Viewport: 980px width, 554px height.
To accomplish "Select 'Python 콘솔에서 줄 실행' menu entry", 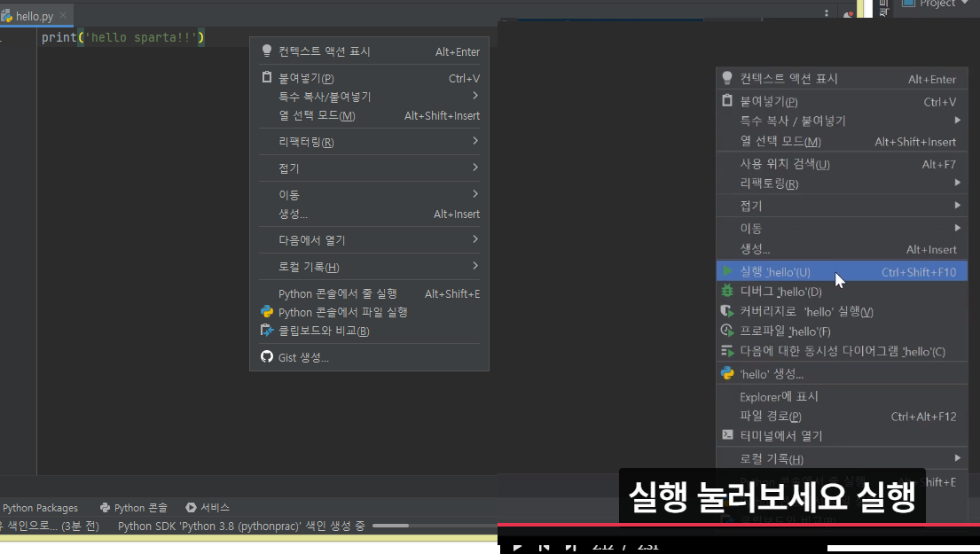I will click(x=369, y=293).
